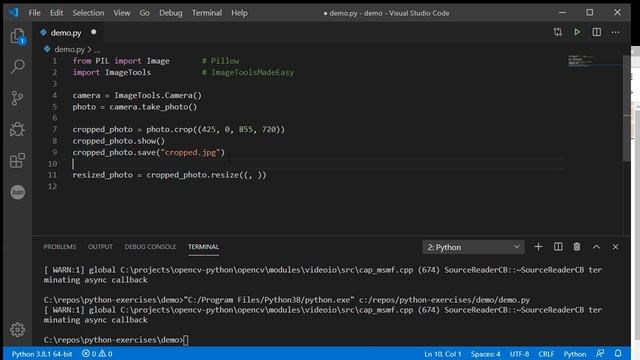
Task: Open the Explorer view in activity bar
Action: pyautogui.click(x=18, y=36)
